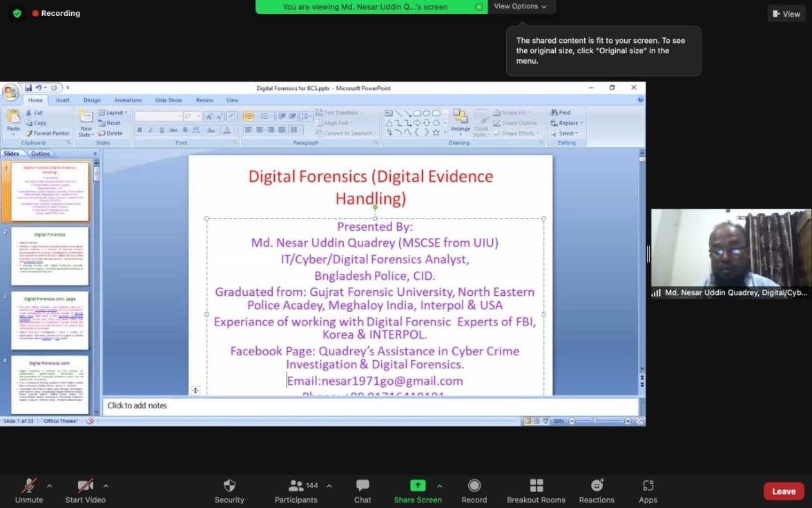Open the Select dropdown in Editing group
Image resolution: width=812 pixels, height=508 pixels.
tap(565, 133)
